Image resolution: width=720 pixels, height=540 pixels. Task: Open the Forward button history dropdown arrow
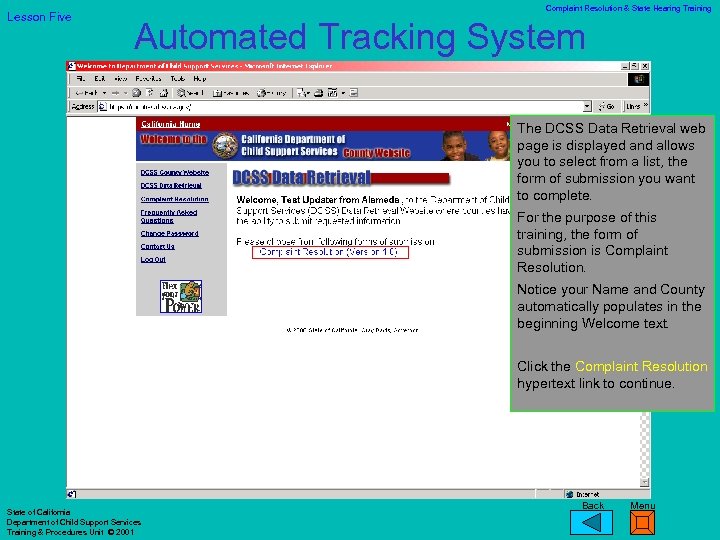click(125, 93)
